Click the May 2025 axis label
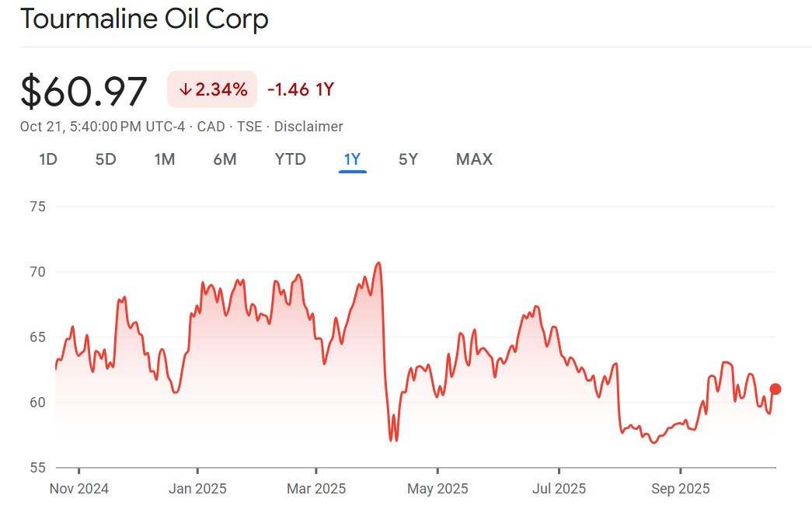 click(437, 489)
